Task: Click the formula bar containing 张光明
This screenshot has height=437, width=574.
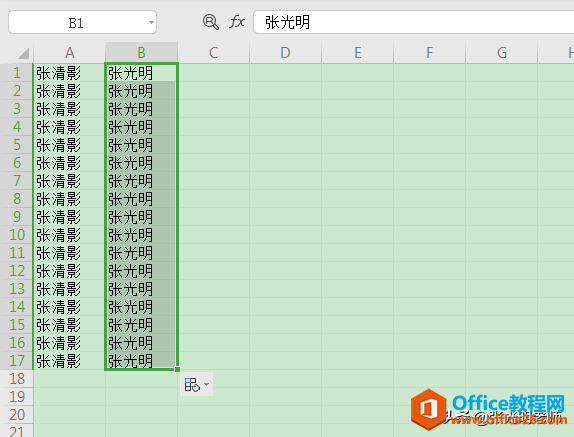Action: pyautogui.click(x=414, y=22)
